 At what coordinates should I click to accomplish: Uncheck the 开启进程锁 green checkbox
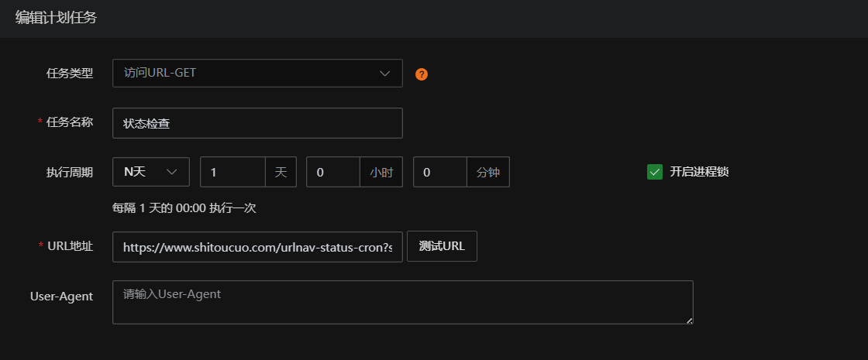point(655,172)
